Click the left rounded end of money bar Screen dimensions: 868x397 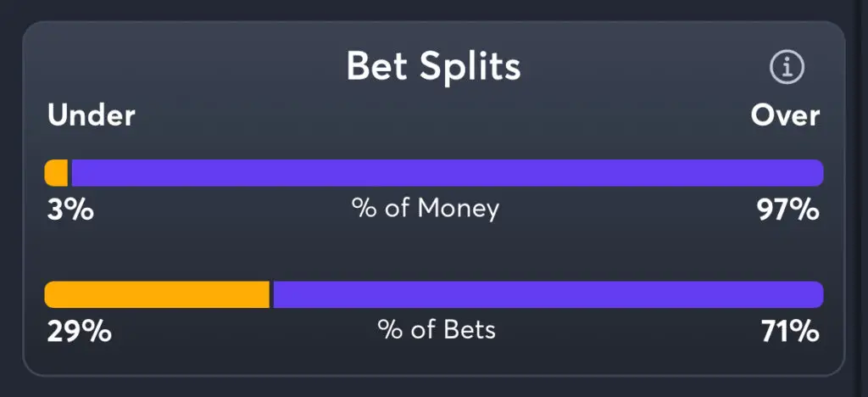[48, 172]
